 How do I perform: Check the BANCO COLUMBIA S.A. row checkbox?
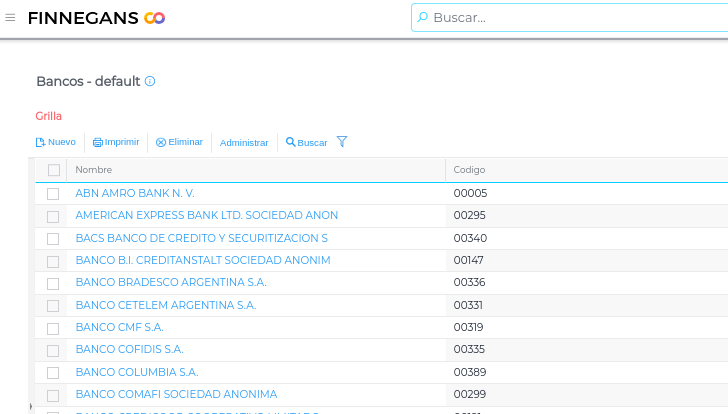click(53, 373)
